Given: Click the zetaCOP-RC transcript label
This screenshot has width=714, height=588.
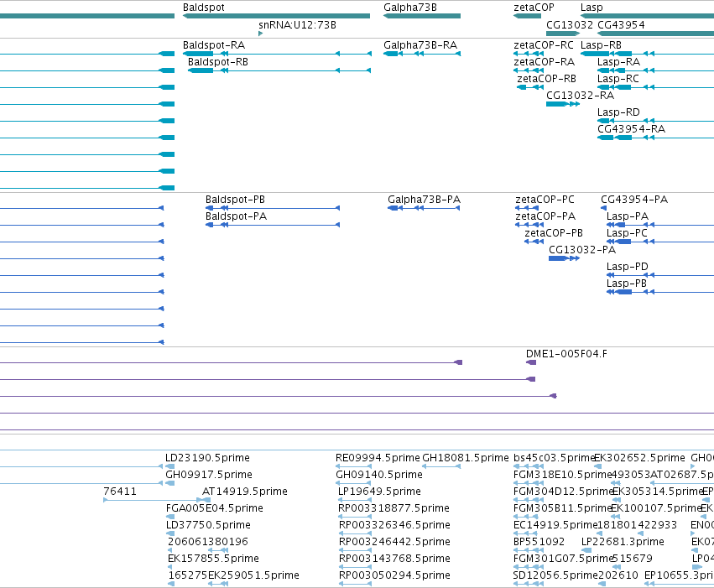Looking at the screenshot, I should 544,45.
